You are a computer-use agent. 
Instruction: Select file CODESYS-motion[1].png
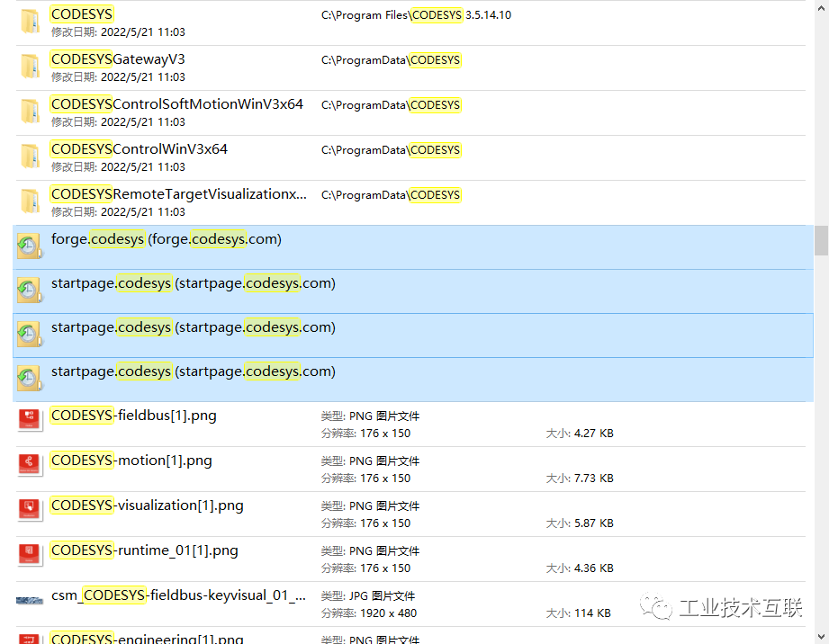[x=131, y=461]
